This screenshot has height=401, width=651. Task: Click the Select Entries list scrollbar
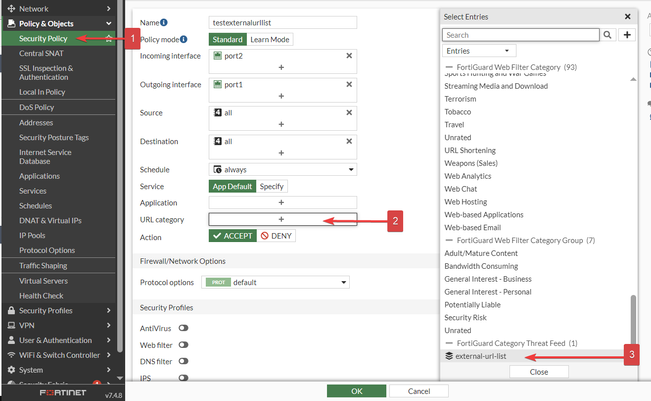click(631, 320)
